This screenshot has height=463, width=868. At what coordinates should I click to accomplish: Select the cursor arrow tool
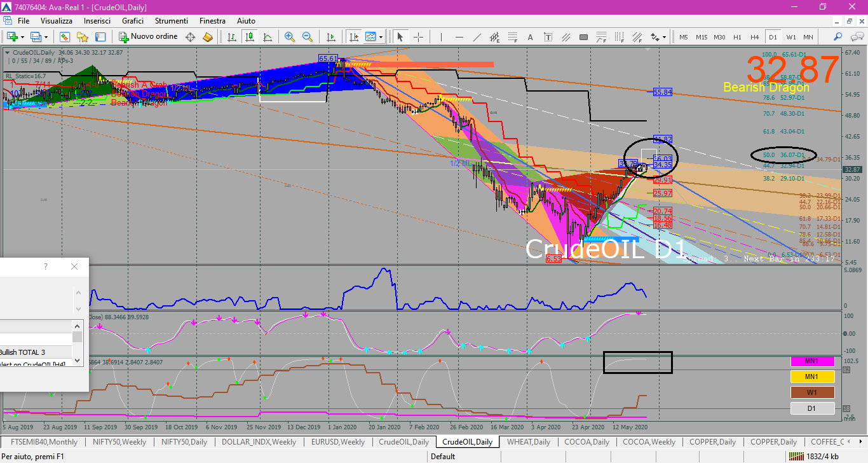click(x=400, y=37)
